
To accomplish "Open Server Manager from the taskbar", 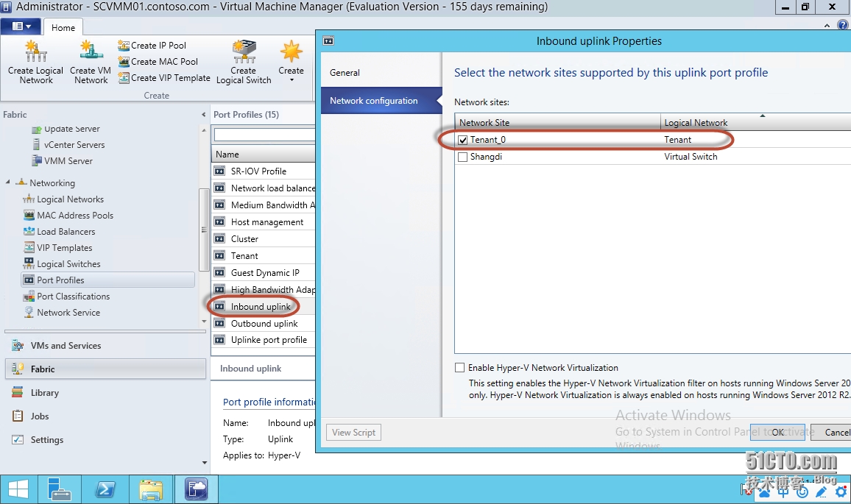I will [x=59, y=489].
